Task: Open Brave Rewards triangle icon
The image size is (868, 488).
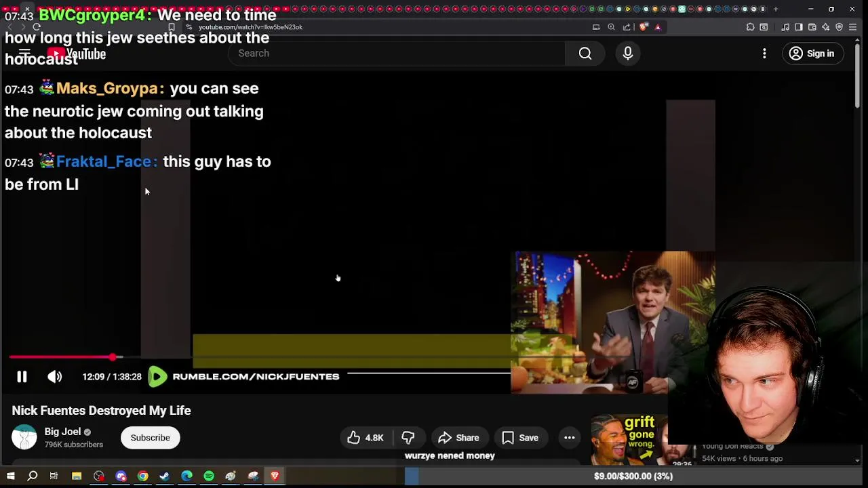Action: coord(658,27)
